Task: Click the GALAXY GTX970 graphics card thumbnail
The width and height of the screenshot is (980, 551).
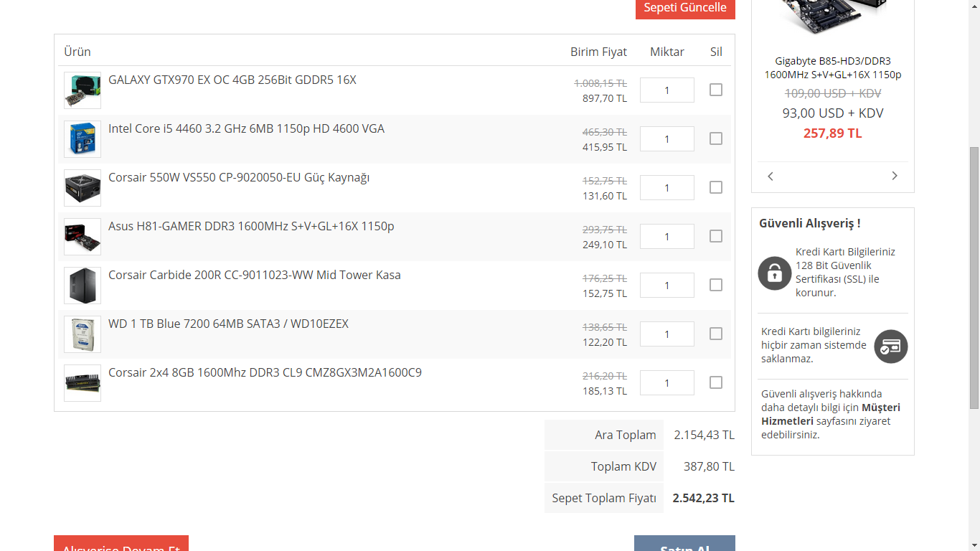Action: click(x=83, y=90)
